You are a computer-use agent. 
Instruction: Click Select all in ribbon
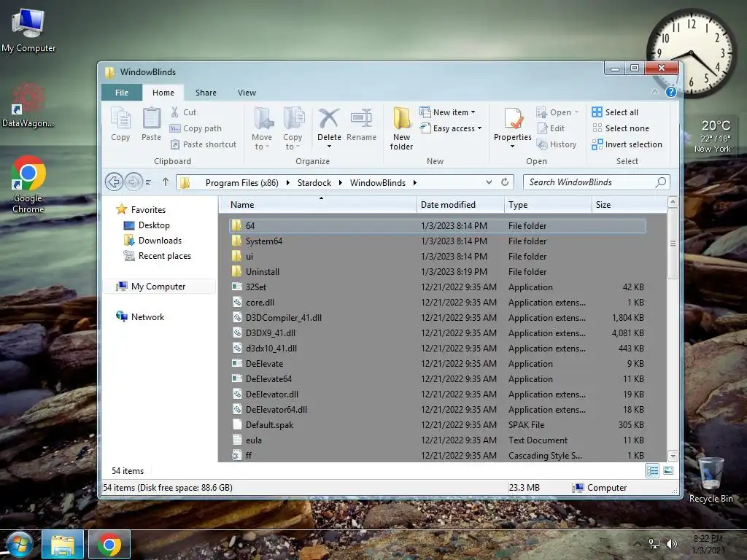pyautogui.click(x=615, y=112)
